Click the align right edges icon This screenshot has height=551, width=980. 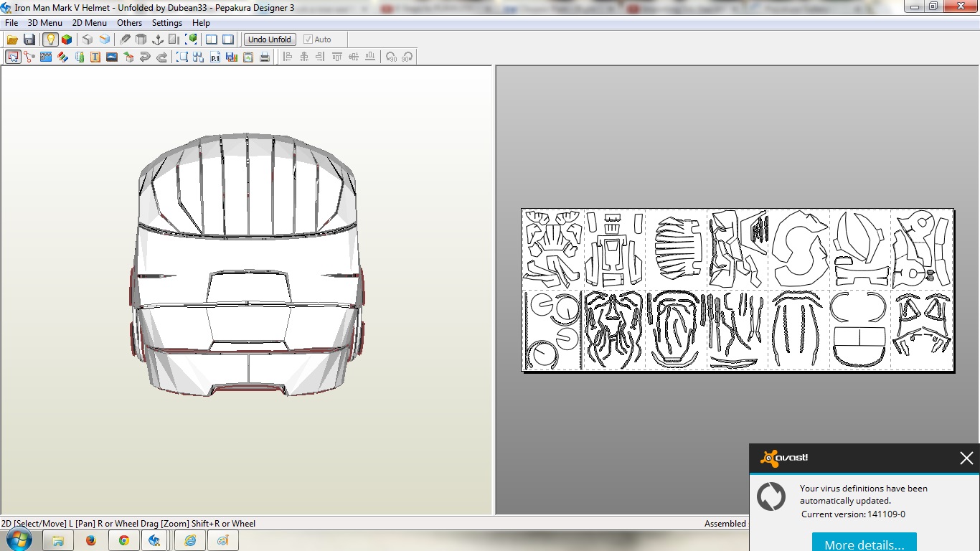[321, 57]
